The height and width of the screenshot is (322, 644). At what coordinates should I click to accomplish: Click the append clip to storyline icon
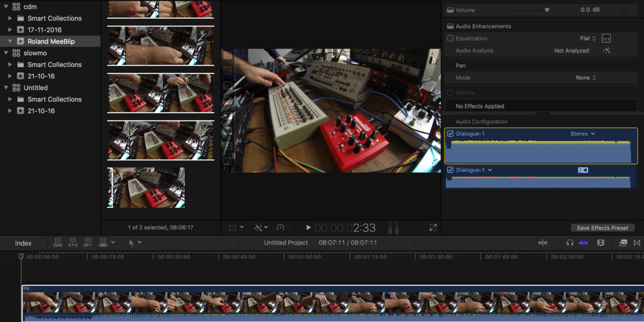pos(87,243)
